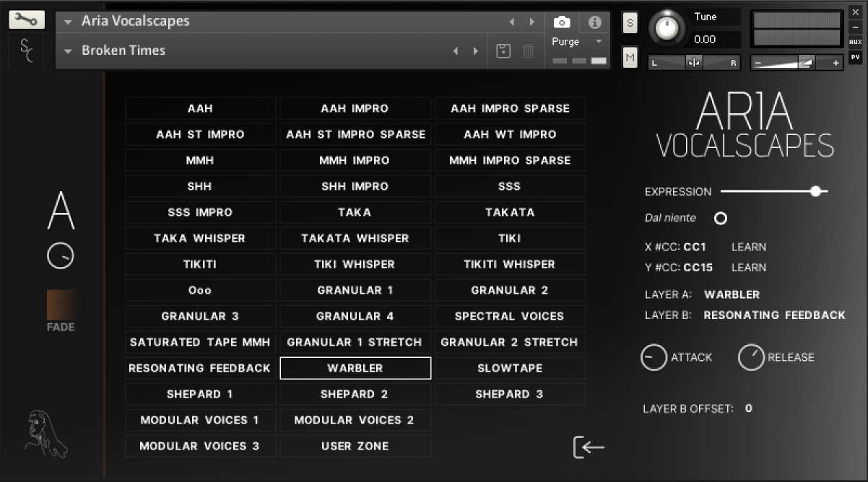
Task: Click the FADE color swatch
Action: point(61,305)
